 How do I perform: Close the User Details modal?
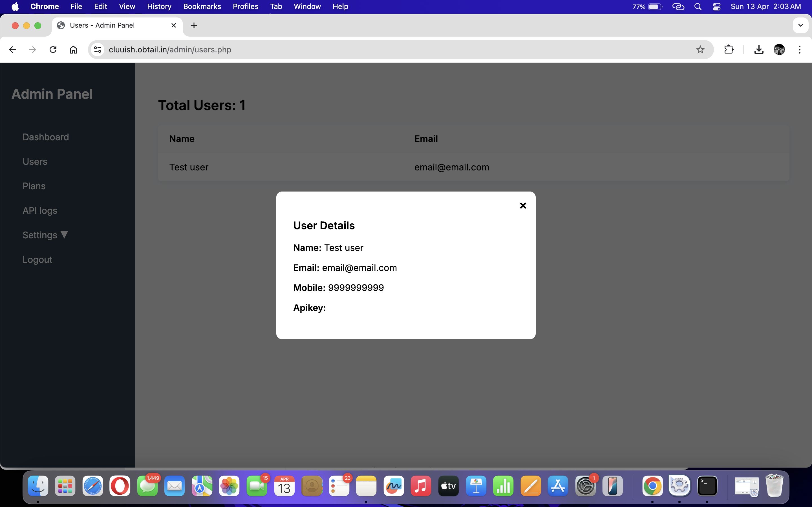[x=523, y=206]
